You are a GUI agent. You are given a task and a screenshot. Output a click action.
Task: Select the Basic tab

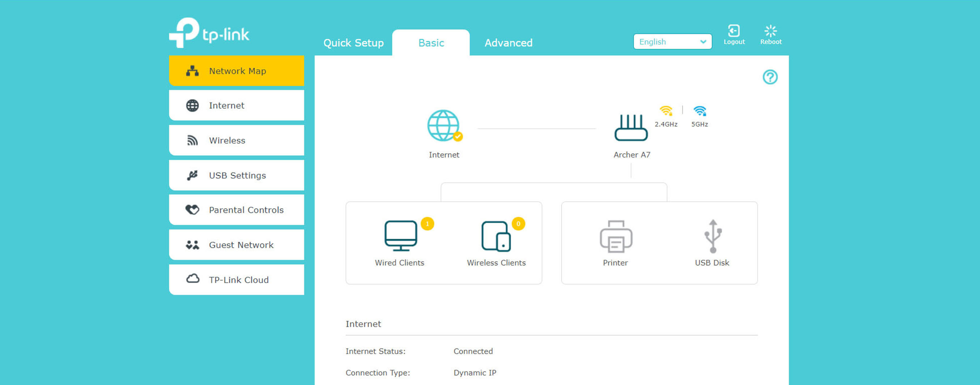(431, 43)
